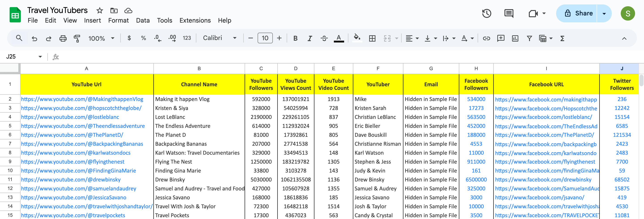Open the Extensions menu
This screenshot has height=219, width=644.
[195, 21]
